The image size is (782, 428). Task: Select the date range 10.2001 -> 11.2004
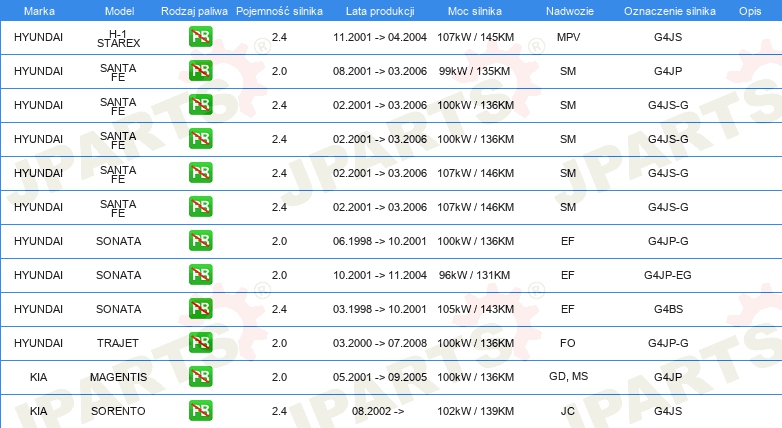coord(380,275)
